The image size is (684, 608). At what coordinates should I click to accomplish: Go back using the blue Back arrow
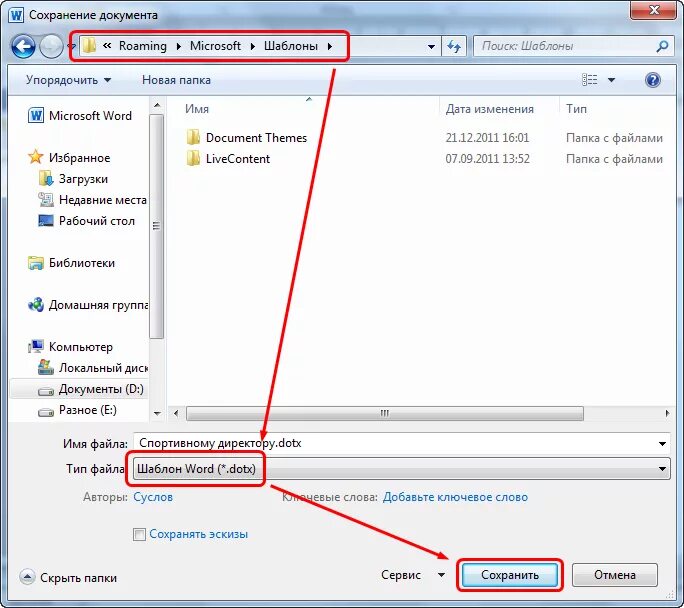pos(23,46)
